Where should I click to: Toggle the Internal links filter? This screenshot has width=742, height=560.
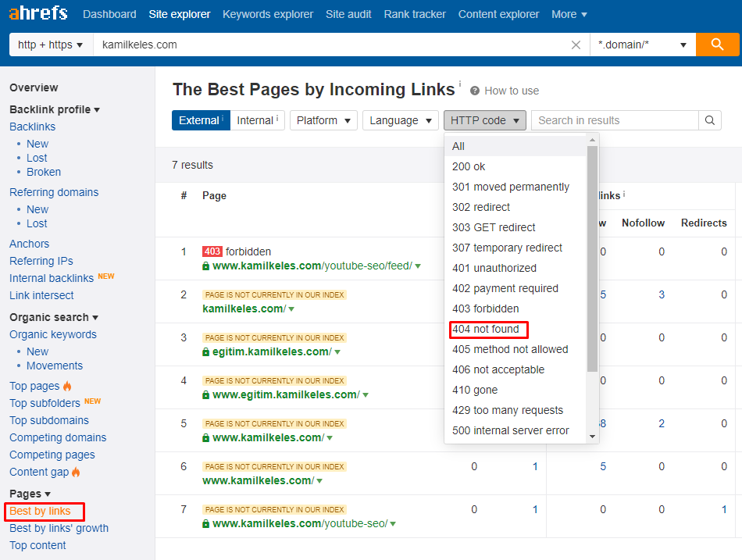point(257,120)
